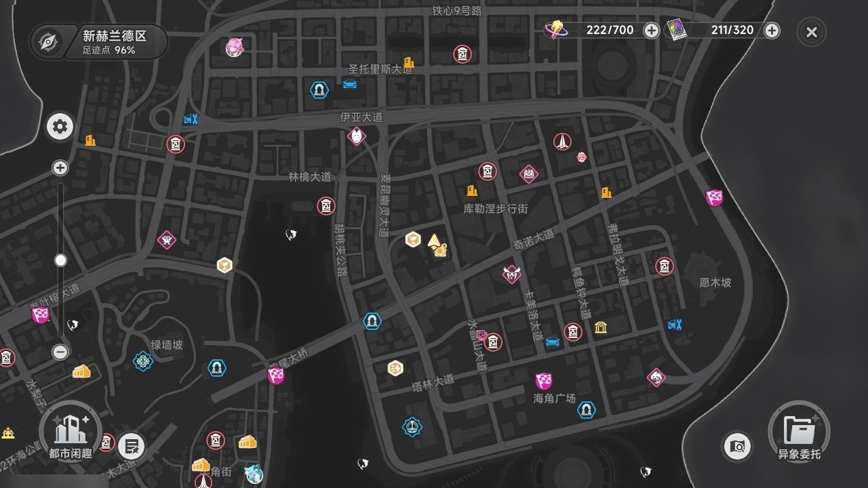This screenshot has height=488, width=868.
Task: Click the 愿木坡 label
Action: [715, 282]
